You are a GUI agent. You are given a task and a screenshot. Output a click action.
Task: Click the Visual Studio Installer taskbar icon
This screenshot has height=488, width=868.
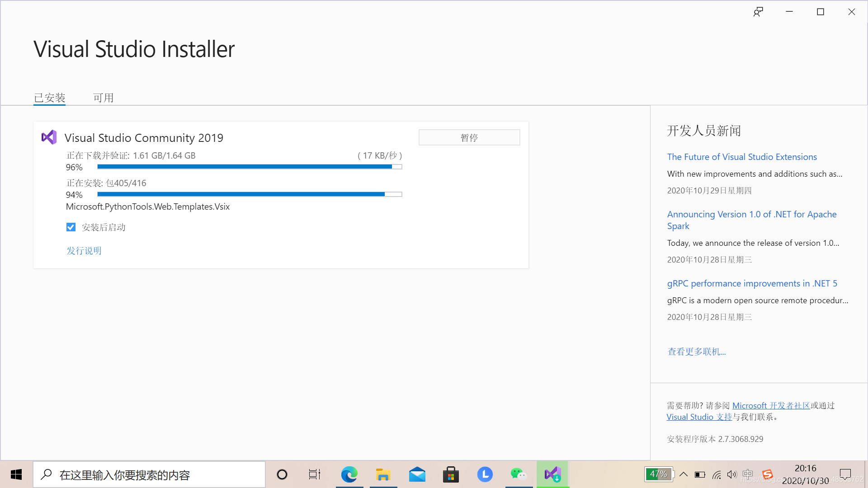pos(552,474)
